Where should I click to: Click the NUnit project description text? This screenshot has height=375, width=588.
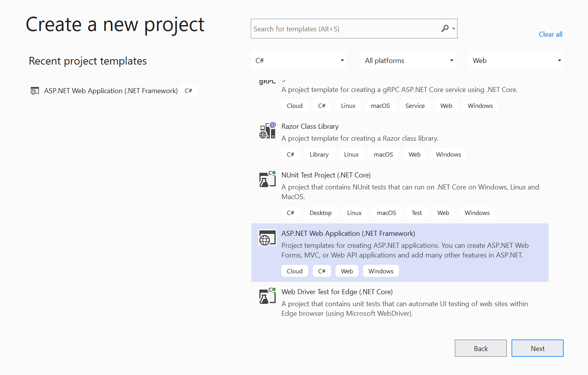(410, 192)
